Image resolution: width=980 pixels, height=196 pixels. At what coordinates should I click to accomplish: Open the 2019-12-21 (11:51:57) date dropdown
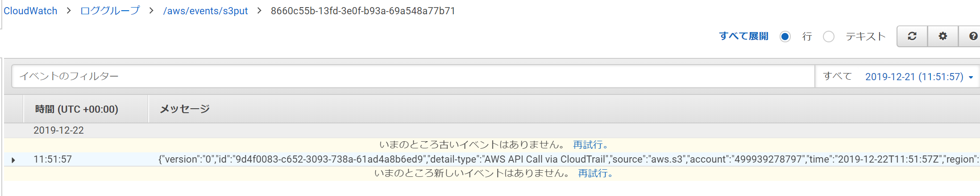(919, 77)
